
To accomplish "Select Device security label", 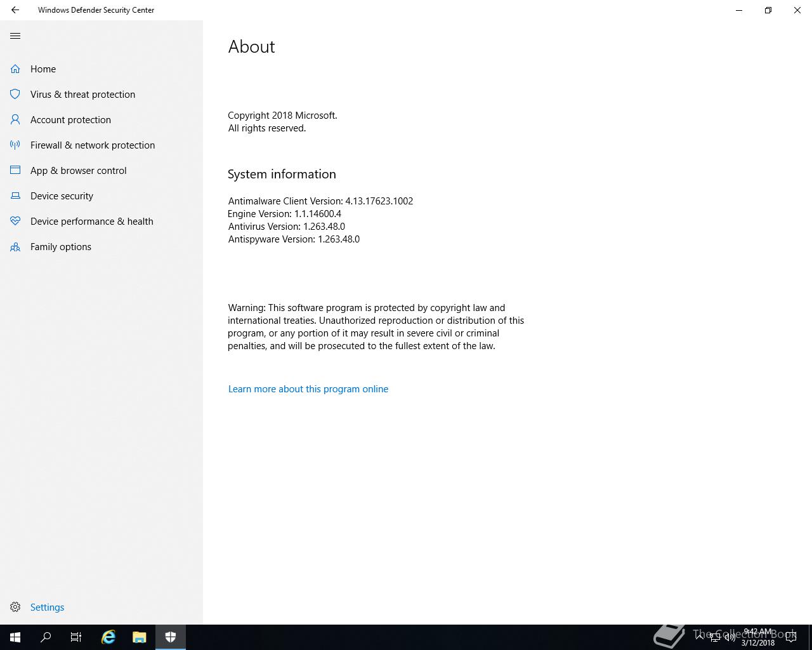I will [62, 196].
